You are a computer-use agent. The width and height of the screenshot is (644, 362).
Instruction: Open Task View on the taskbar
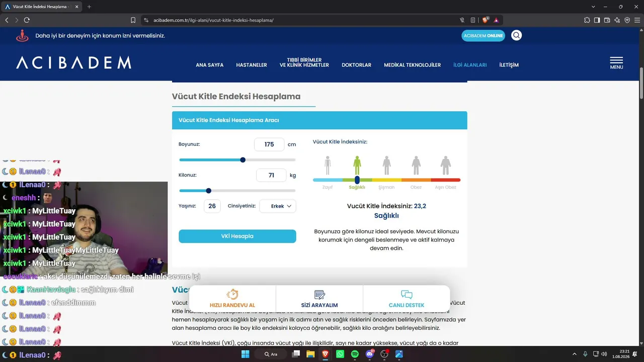click(296, 354)
